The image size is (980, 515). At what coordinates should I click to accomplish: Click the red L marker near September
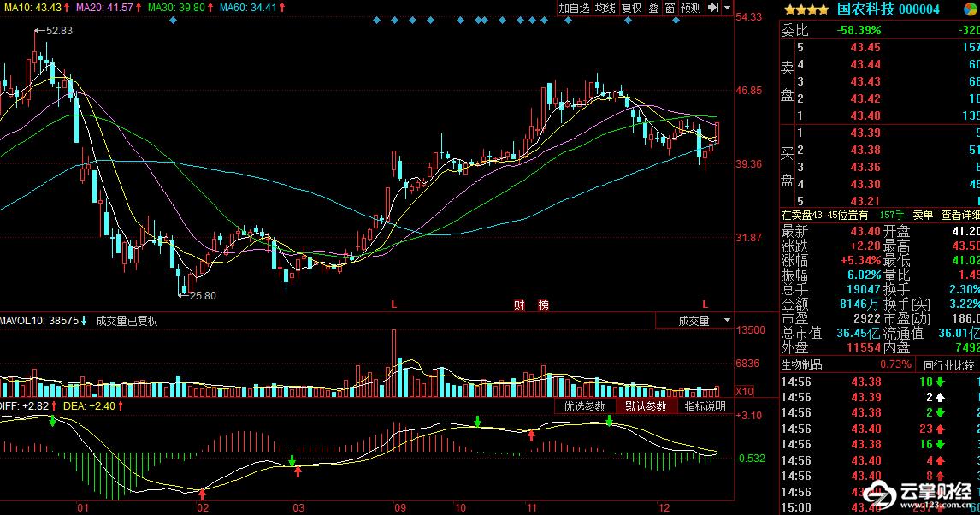(393, 305)
